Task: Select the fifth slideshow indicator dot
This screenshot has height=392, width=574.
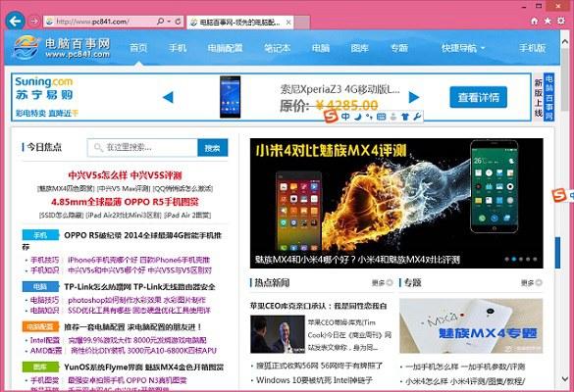Action: click(535, 260)
